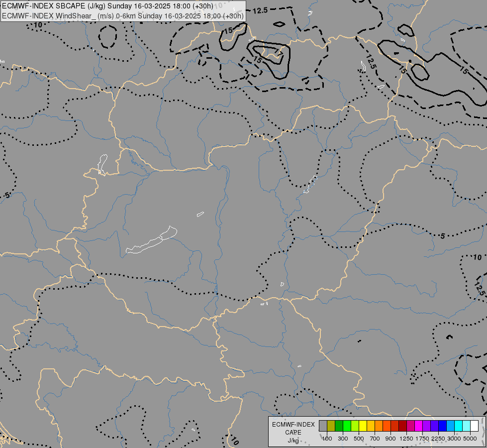Image resolution: width=487 pixels, height=448 pixels.
Task: Click the gray swatch in the CAPE legend
Action: click(x=323, y=426)
